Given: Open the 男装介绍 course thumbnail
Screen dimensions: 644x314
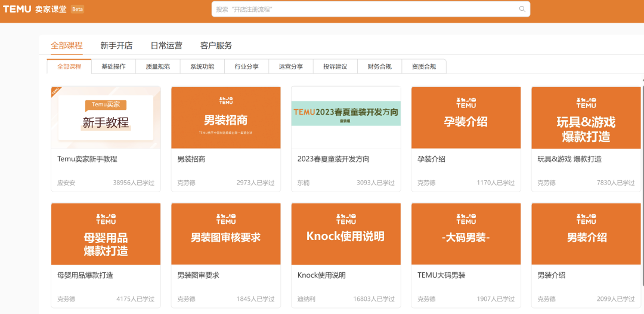Looking at the screenshot, I should (586, 234).
